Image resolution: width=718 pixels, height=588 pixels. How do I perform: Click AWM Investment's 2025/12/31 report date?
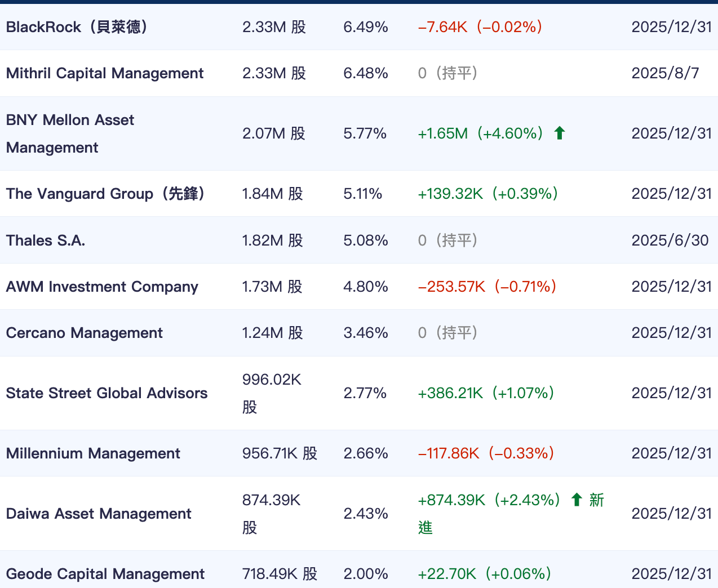point(672,287)
